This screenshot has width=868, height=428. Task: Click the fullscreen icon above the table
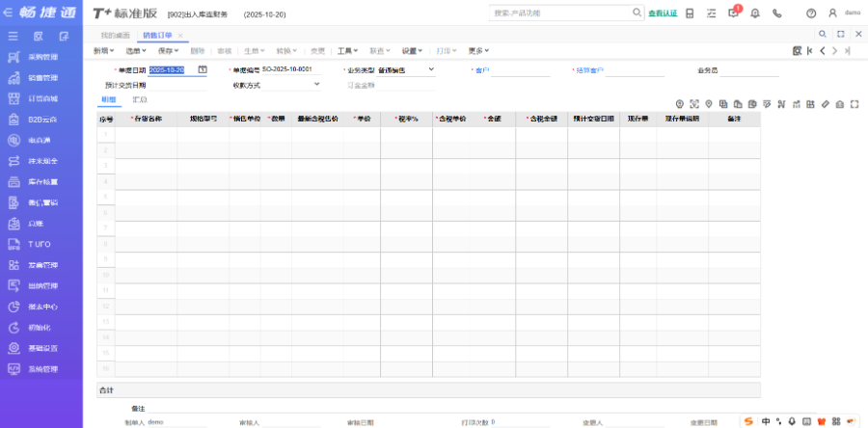(854, 104)
